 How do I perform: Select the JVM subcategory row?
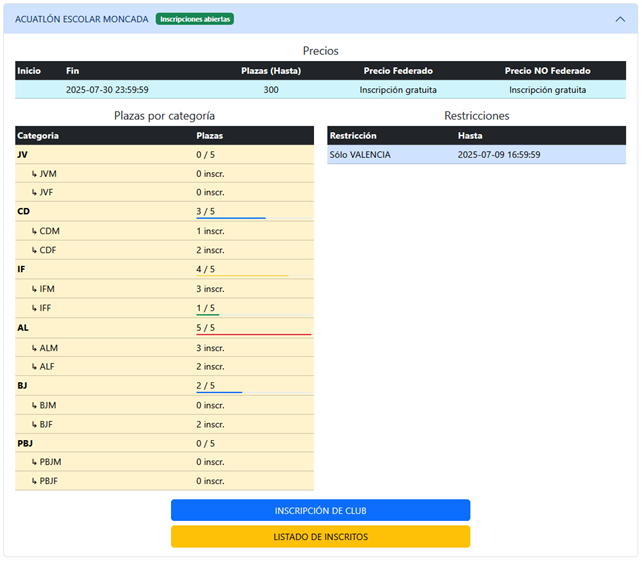pyautogui.click(x=164, y=174)
